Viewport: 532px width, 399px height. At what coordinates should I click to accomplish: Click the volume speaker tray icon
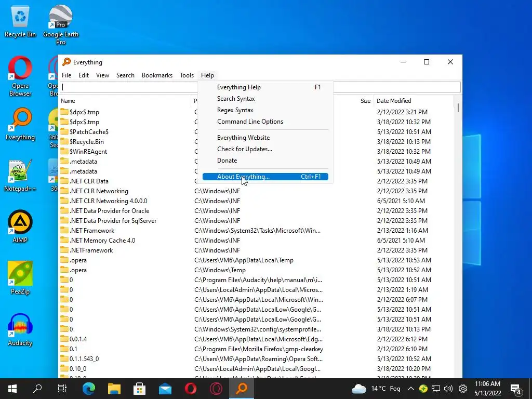[x=448, y=389]
